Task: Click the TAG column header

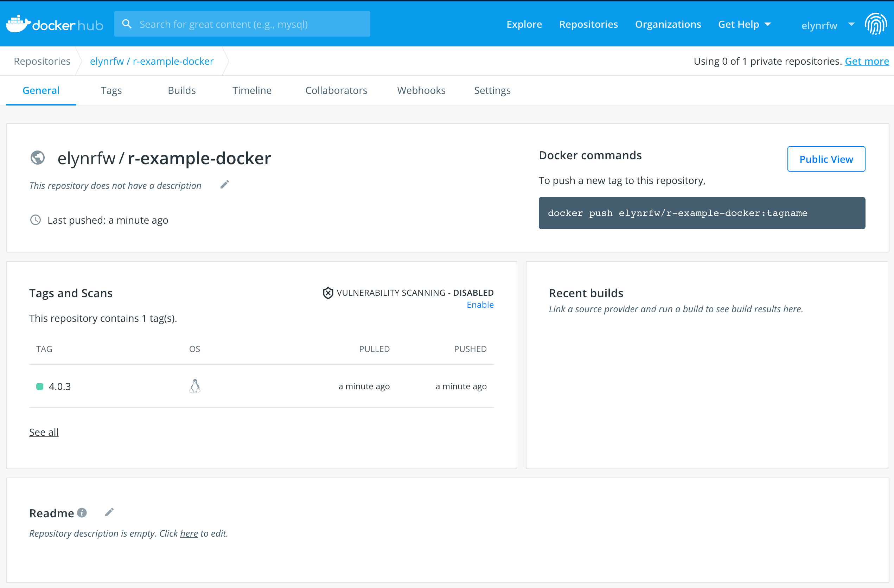Action: click(44, 349)
